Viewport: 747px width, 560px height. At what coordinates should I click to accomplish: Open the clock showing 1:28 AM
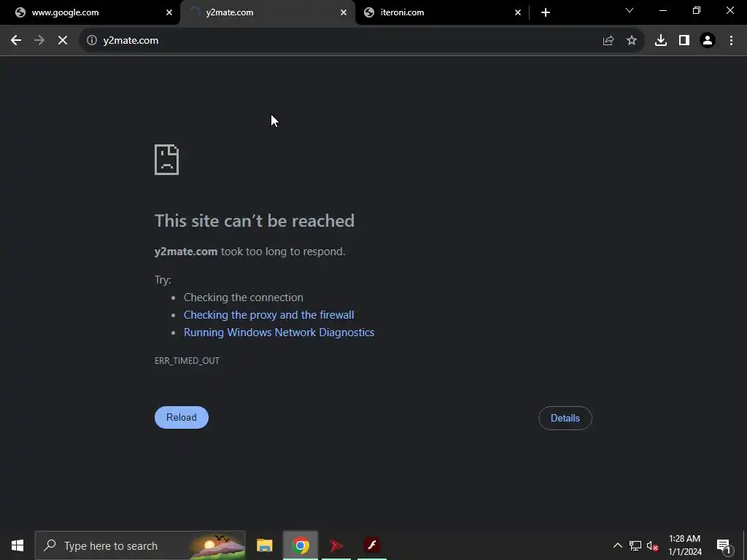click(x=684, y=545)
